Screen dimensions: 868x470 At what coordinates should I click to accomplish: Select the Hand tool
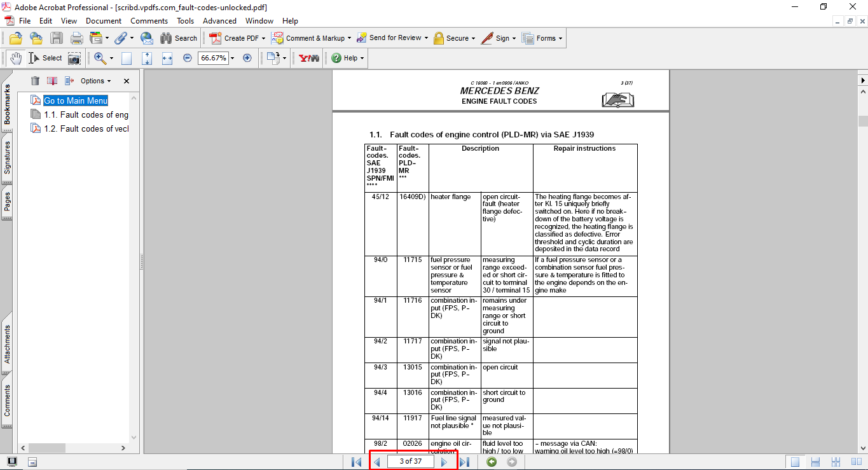pos(16,58)
